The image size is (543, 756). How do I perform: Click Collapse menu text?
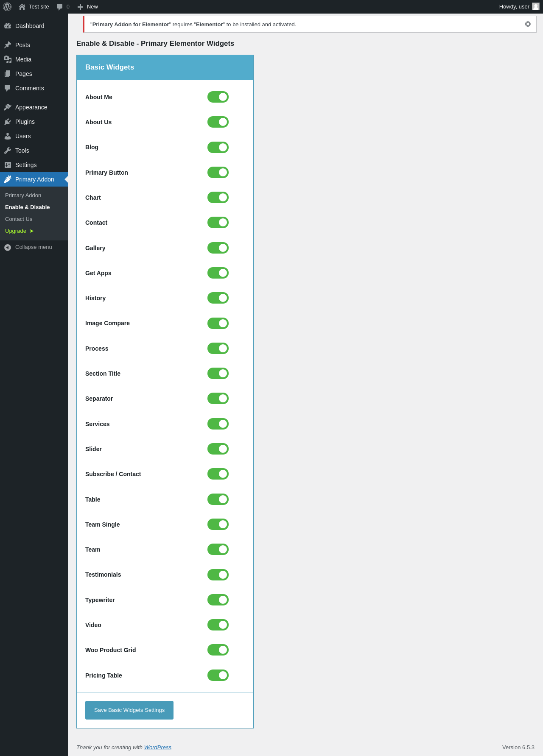34,247
